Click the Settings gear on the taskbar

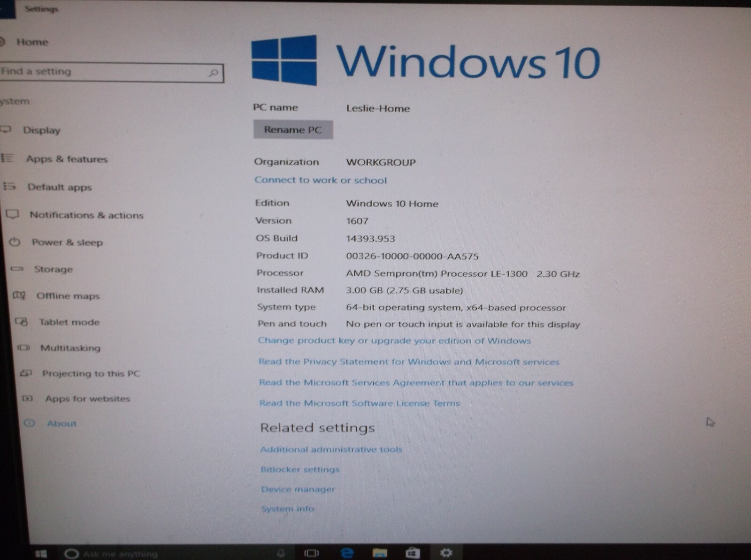tap(446, 553)
